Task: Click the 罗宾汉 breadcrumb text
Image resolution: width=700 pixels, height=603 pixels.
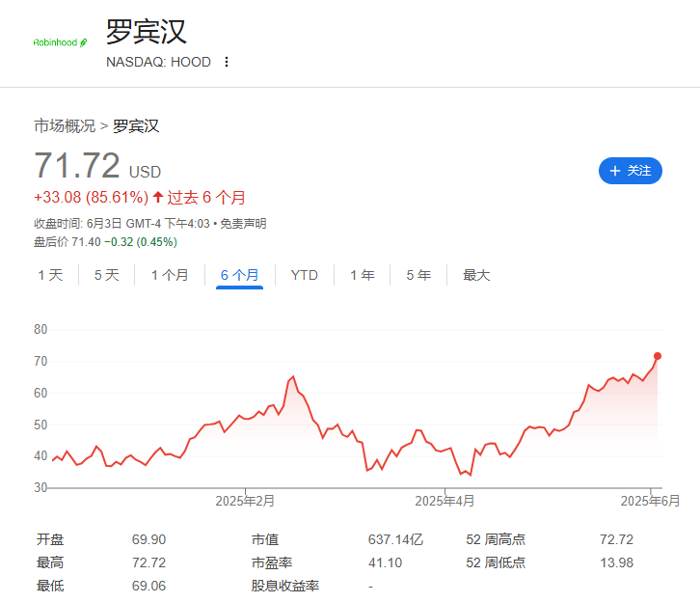Action: coord(136,126)
